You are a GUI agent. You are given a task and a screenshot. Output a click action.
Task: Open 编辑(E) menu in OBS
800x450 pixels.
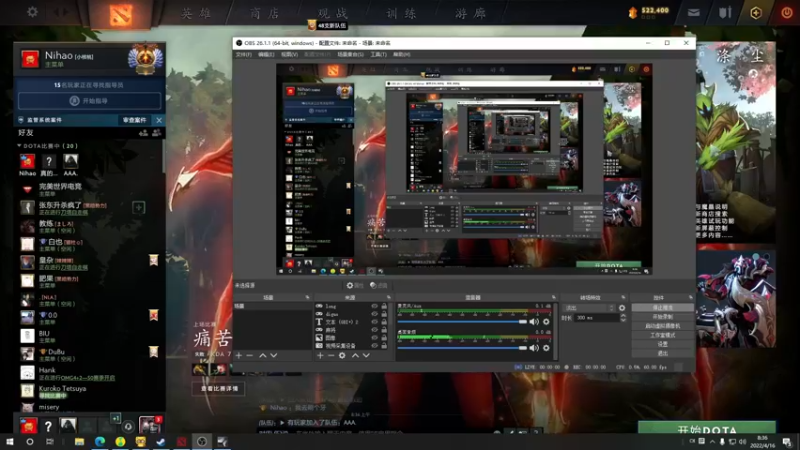[x=266, y=54]
